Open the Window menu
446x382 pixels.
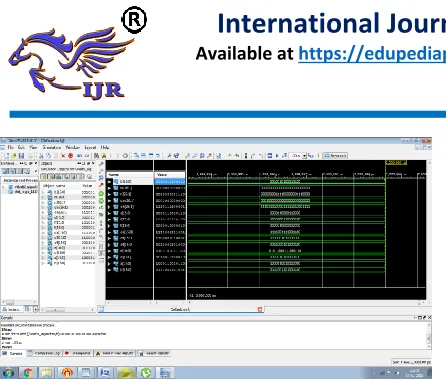[72, 147]
